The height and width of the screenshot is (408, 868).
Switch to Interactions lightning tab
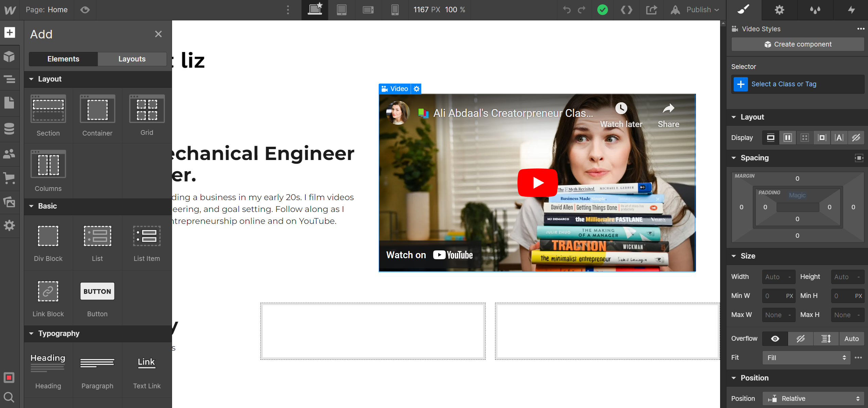pos(851,10)
